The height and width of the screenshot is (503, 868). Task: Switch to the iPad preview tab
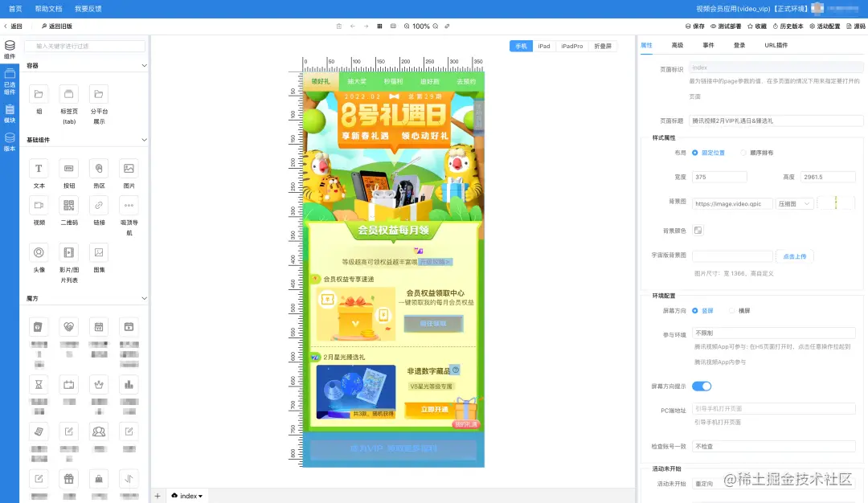(x=543, y=46)
